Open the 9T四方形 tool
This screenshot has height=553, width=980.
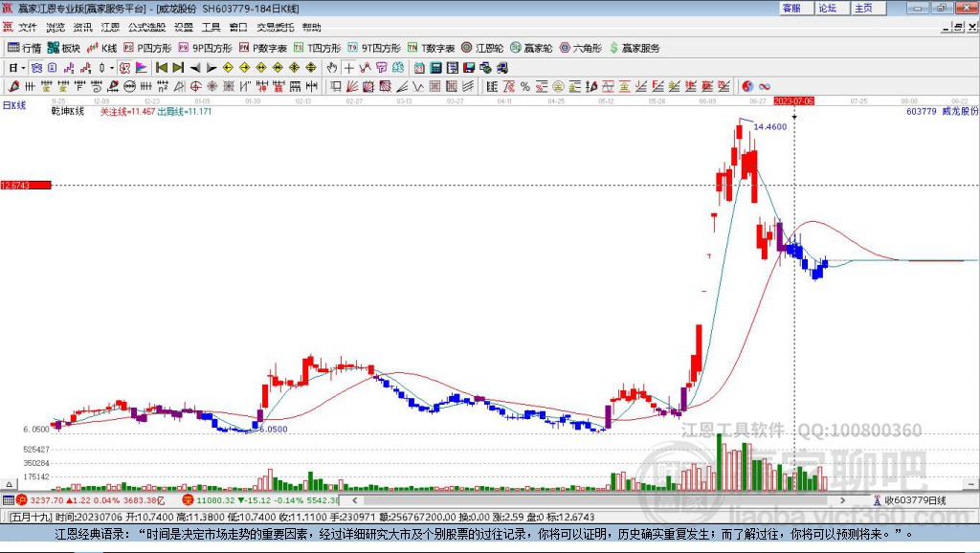(374, 48)
